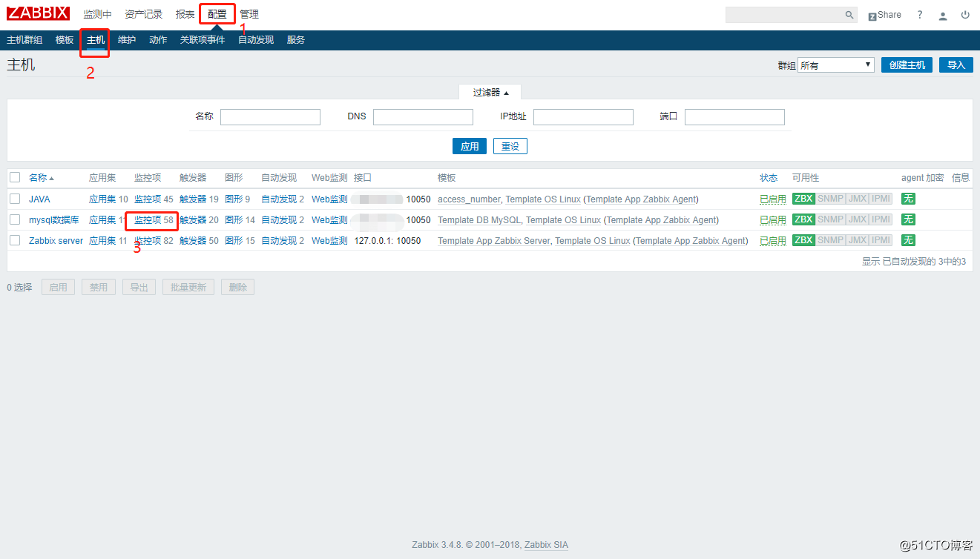
Task: Open the user profile icon
Action: pos(943,15)
